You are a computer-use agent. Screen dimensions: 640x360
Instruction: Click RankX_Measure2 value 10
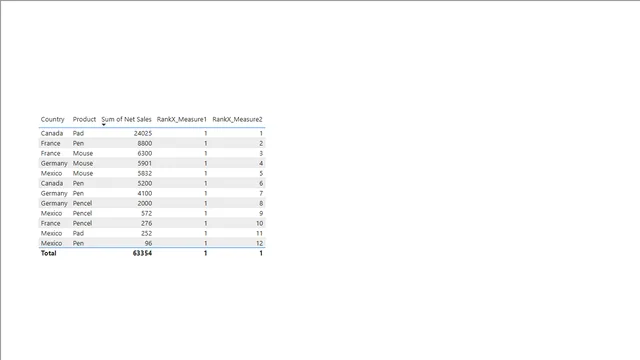[x=260, y=223]
